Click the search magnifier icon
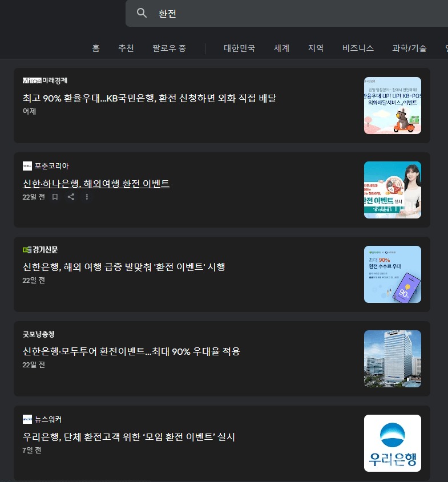448x482 pixels. [142, 13]
